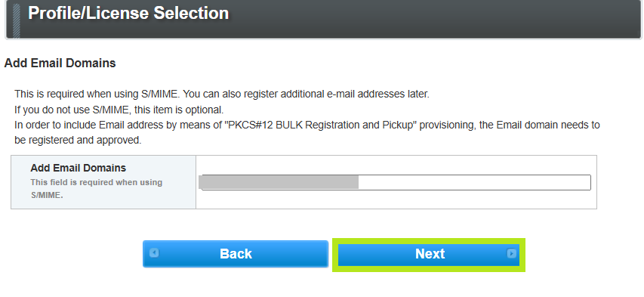Click the empty right end of domain field
644x297 pixels.
point(474,182)
